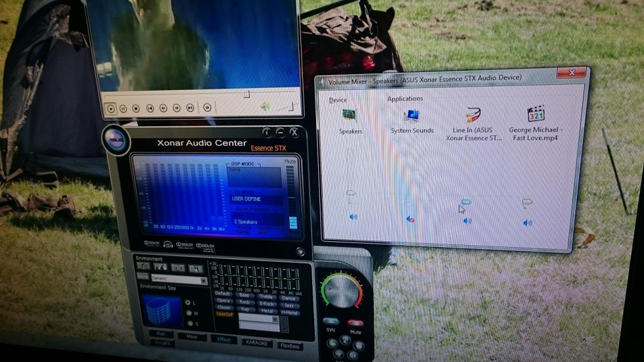
Task: Stop playback in the media player
Action: [x=136, y=108]
